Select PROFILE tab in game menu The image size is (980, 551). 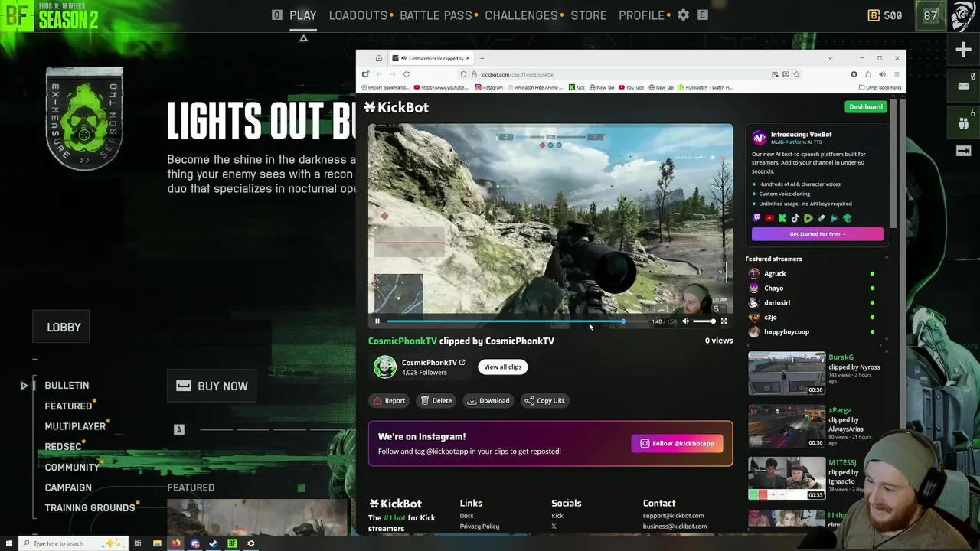pyautogui.click(x=642, y=15)
